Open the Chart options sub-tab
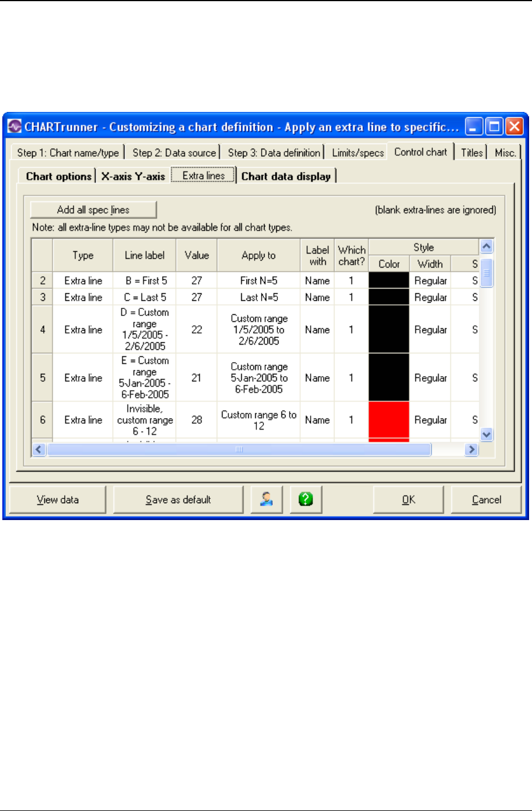 pos(59,176)
